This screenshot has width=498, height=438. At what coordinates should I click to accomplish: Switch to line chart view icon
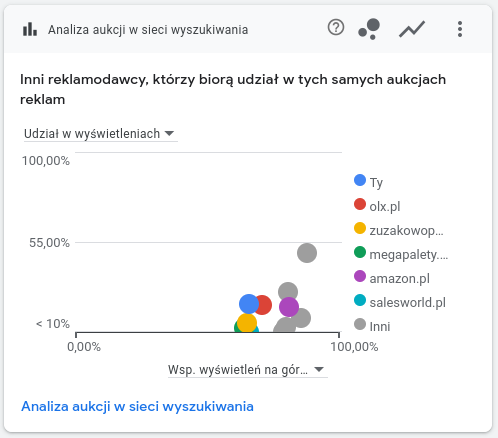pos(412,29)
